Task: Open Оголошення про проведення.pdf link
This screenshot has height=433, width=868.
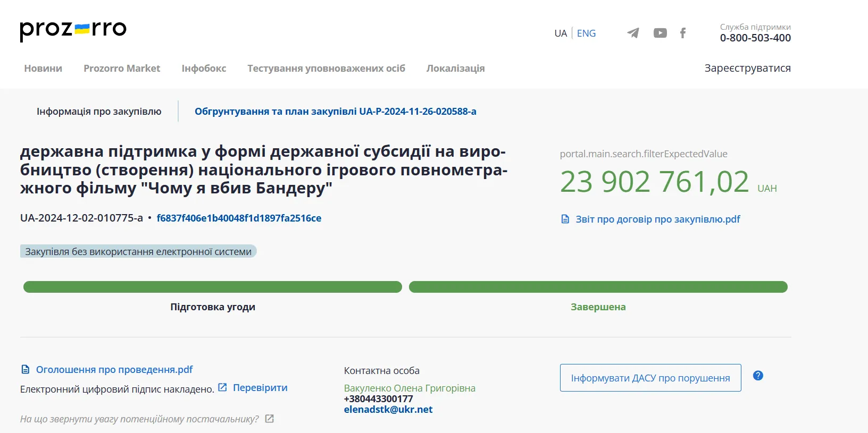Action: pyautogui.click(x=114, y=369)
